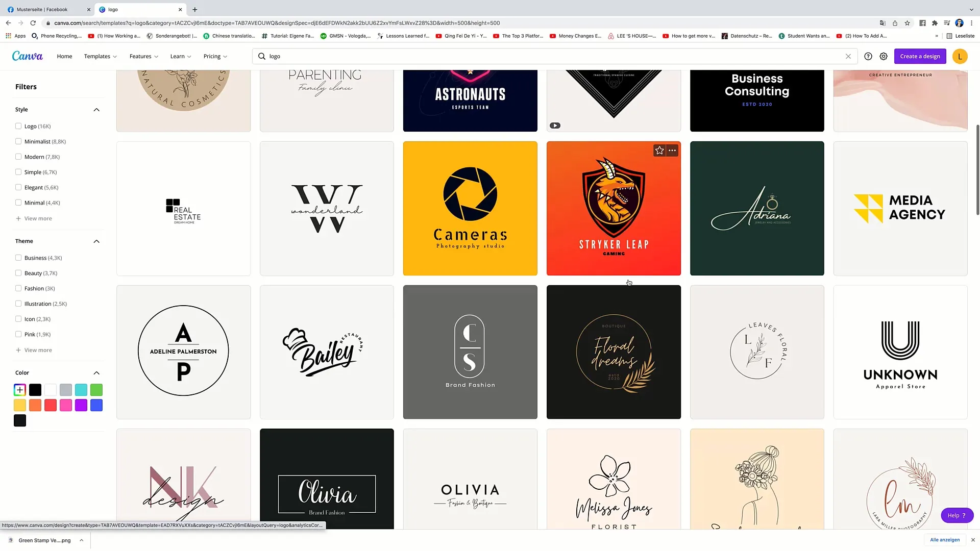Open the Help button
Image resolution: width=980 pixels, height=551 pixels.
[x=957, y=515]
